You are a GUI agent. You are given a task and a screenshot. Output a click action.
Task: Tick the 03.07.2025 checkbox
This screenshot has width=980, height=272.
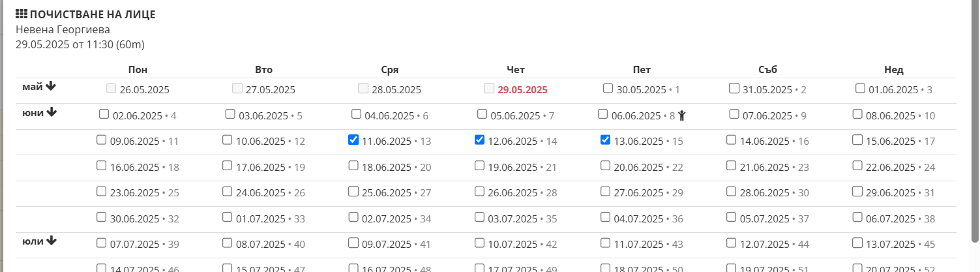point(479,217)
